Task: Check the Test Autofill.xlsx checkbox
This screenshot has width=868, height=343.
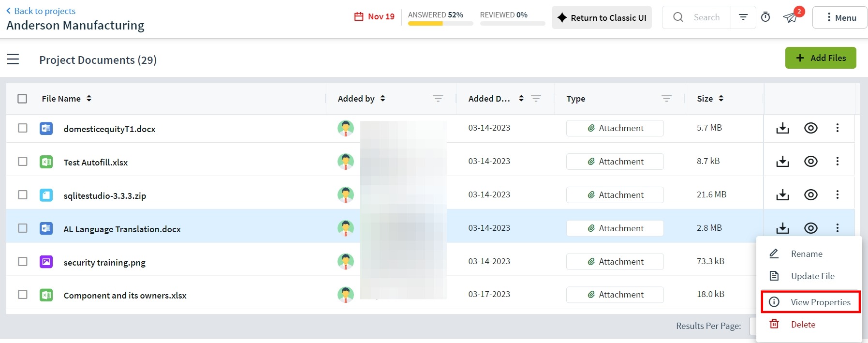Action: click(22, 162)
